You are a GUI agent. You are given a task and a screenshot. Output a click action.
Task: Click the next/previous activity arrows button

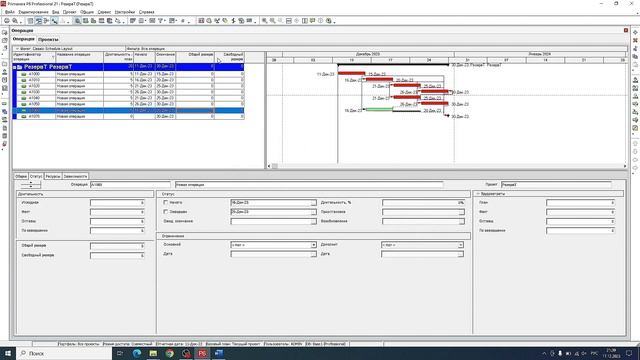tap(31, 185)
